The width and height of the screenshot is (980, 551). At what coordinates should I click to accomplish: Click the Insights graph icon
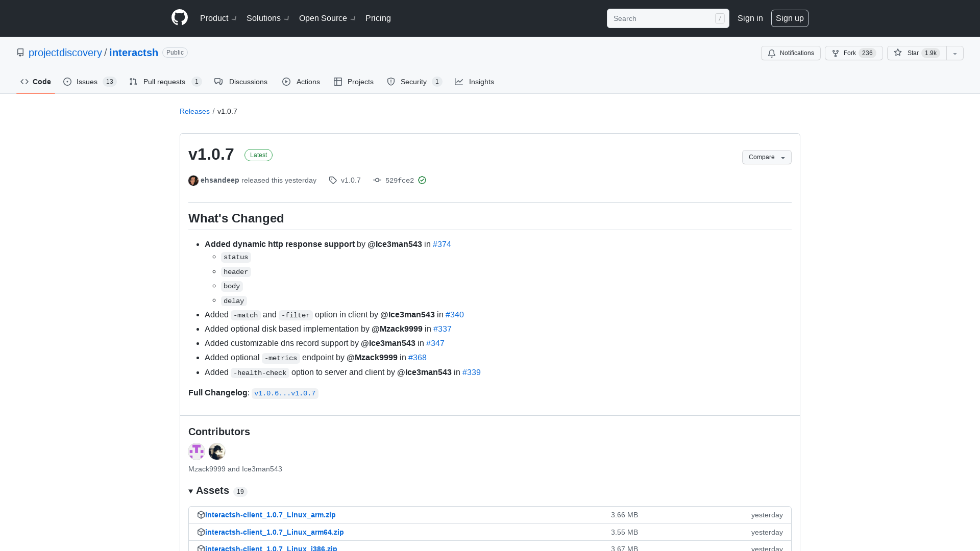click(459, 82)
